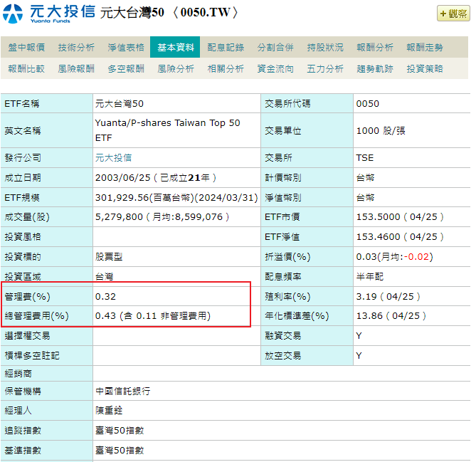Show the 報酬走勢 tab
The width and height of the screenshot is (476, 462).
point(425,48)
